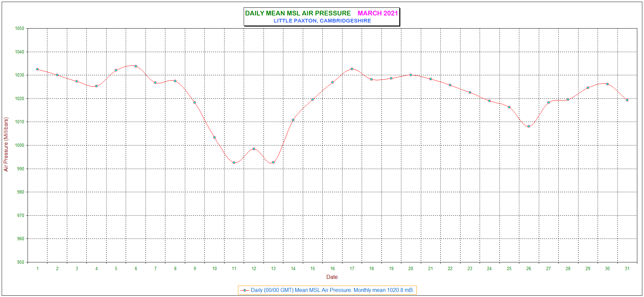Screen dimensions: 644x297
Task: Click the 'Date' x-axis title
Action: click(x=332, y=277)
